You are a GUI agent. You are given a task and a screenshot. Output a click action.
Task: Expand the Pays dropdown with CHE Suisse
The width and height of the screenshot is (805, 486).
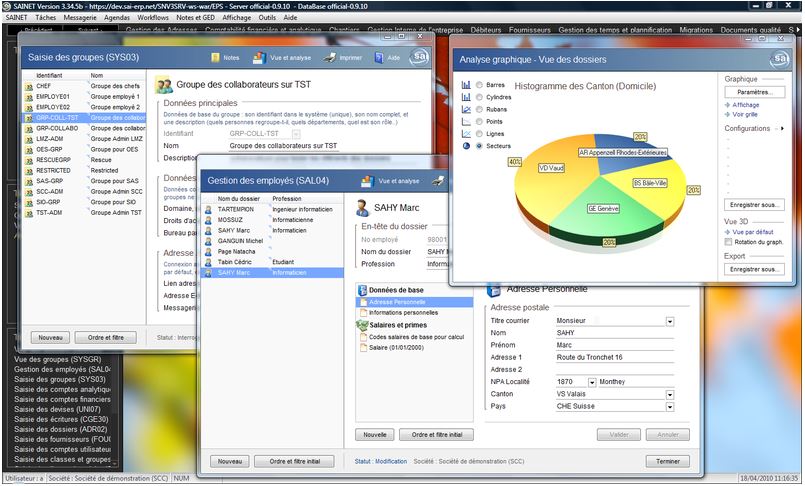669,406
